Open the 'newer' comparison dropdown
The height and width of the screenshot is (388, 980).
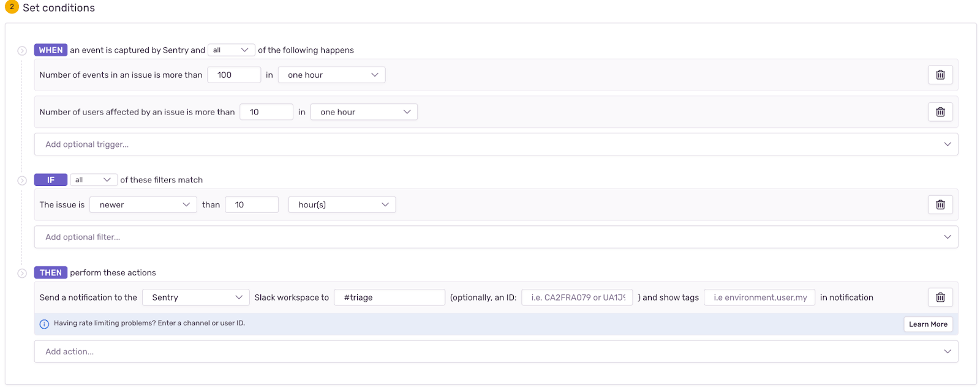click(143, 204)
